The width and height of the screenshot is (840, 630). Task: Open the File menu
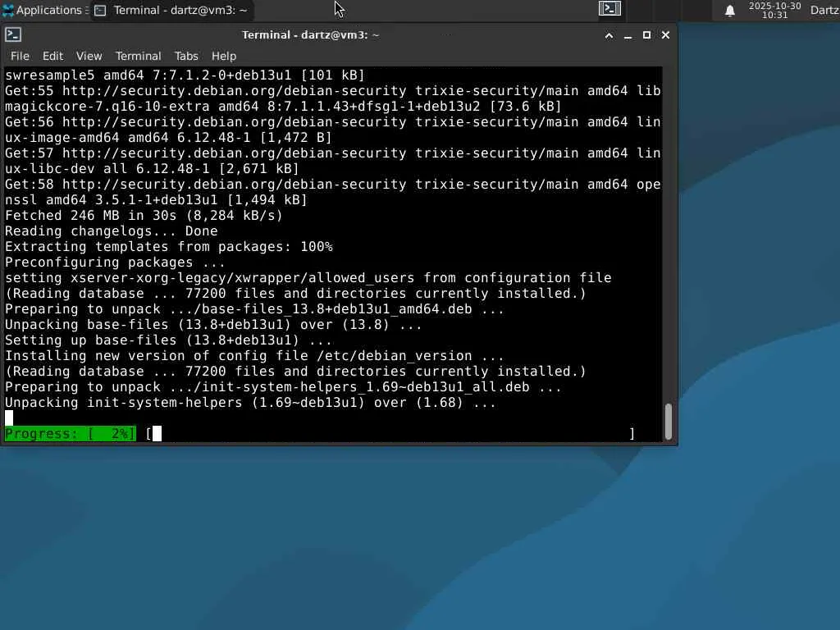tap(20, 57)
